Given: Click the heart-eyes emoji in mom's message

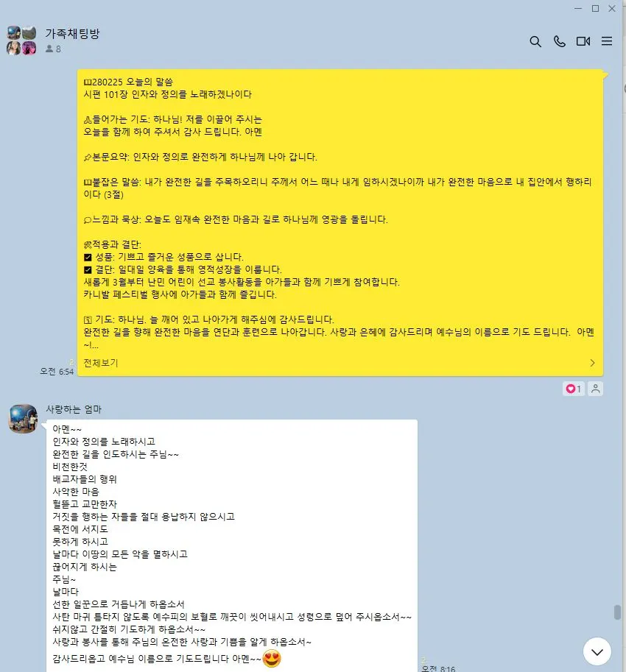Looking at the screenshot, I should (272, 658).
